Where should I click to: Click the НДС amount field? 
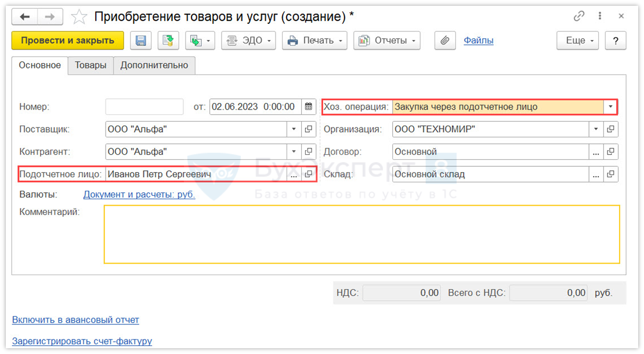tap(401, 293)
